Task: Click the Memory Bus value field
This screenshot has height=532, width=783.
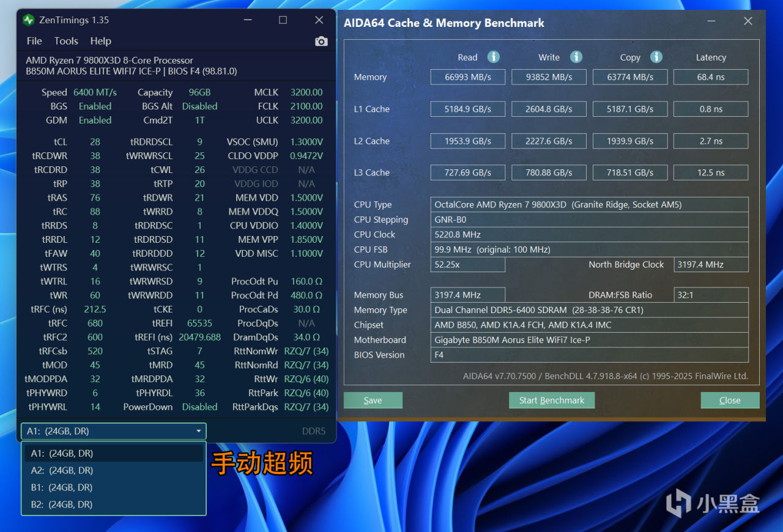Action: tap(468, 295)
